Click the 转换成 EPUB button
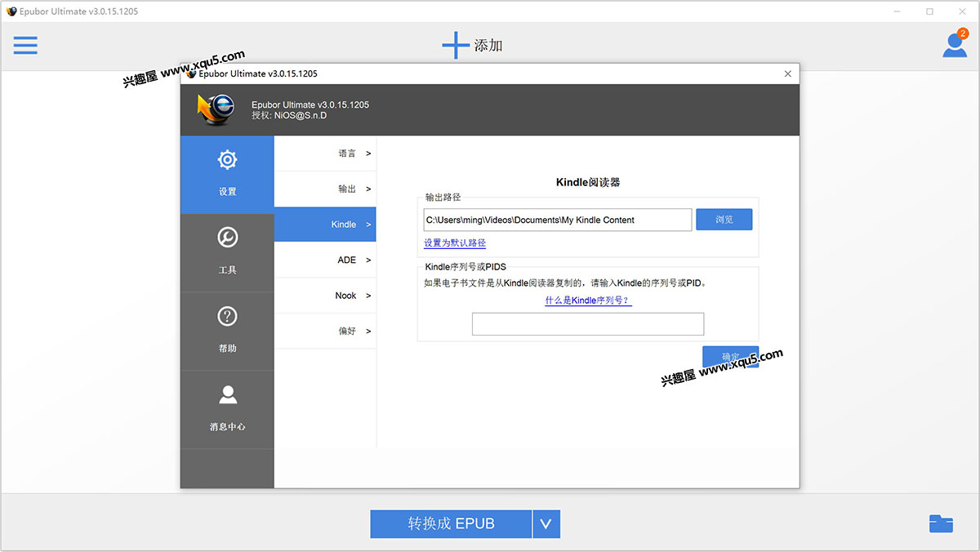980x552 pixels. (x=451, y=524)
